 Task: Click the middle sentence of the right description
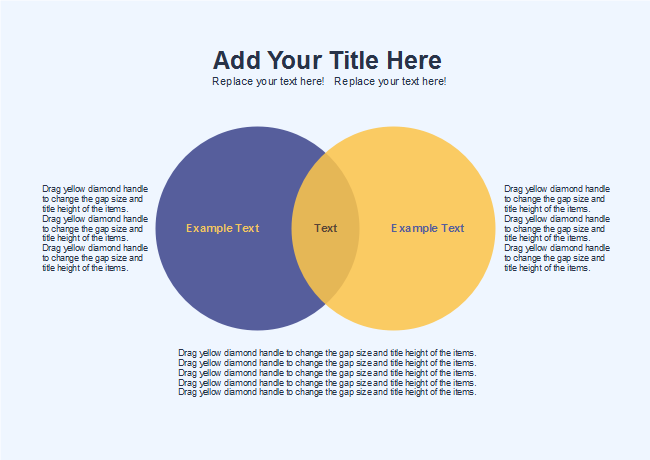click(x=557, y=228)
